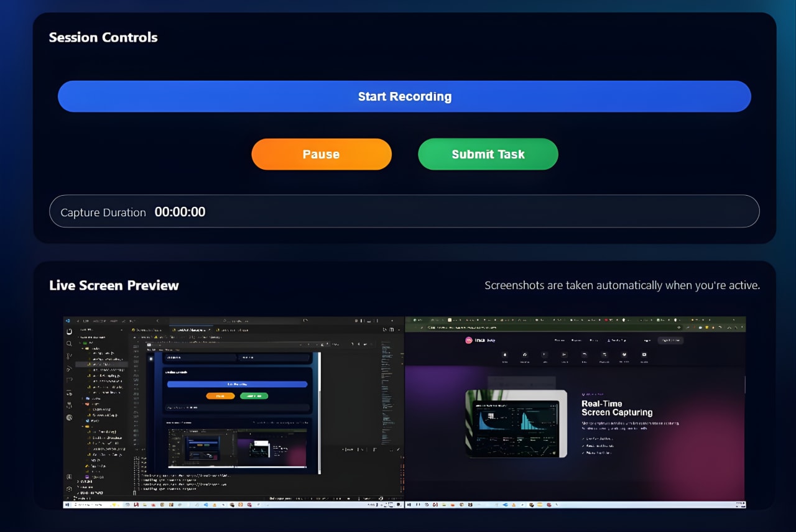Click the 'Capture Duration' label
This screenshot has height=532, width=796.
[x=103, y=213]
